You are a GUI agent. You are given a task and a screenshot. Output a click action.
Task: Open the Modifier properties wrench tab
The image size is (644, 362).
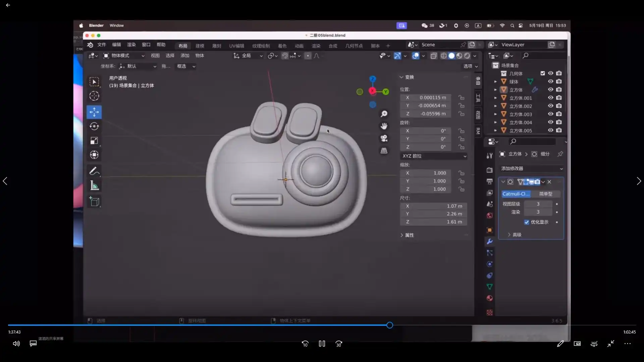pyautogui.click(x=490, y=241)
